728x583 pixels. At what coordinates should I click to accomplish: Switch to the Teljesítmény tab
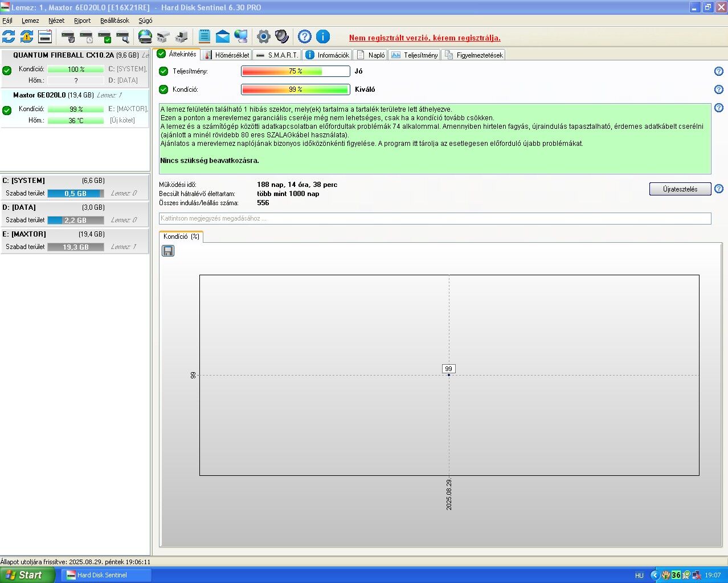tap(415, 55)
